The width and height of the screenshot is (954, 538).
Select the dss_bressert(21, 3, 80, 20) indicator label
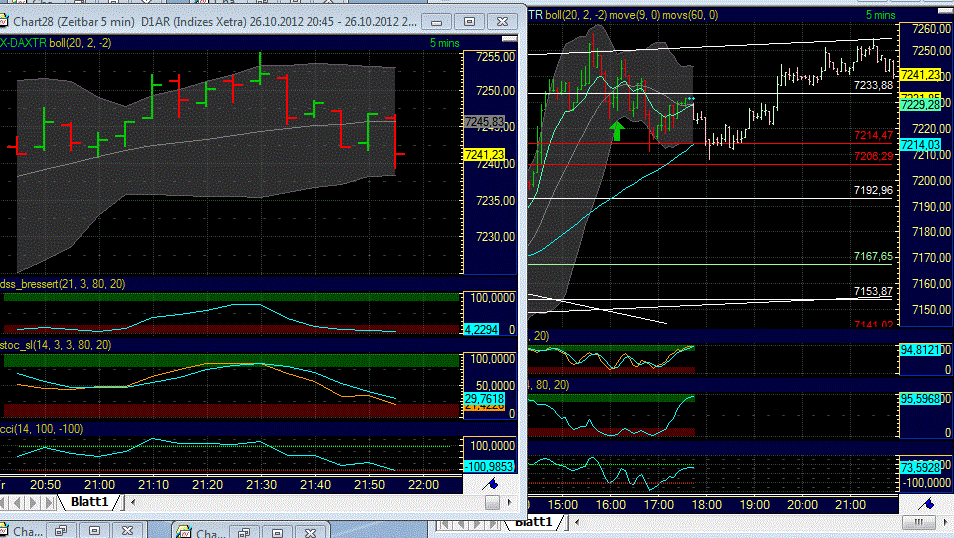point(63,284)
